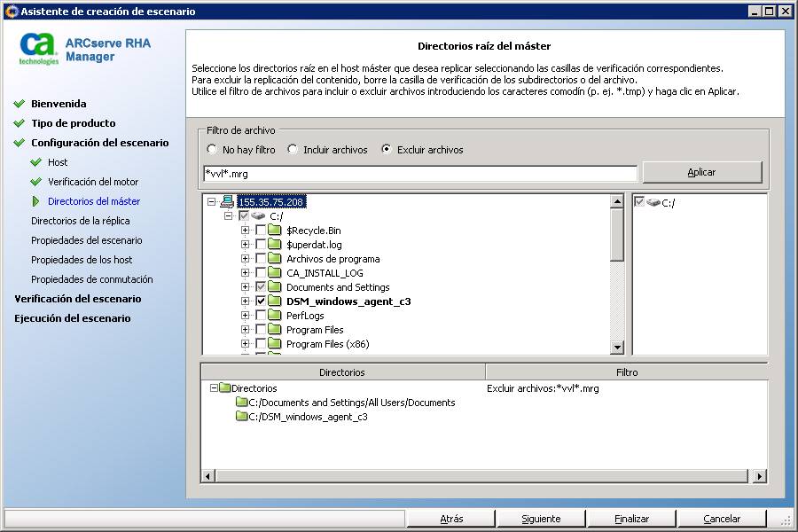Check the Program Files folder checkbox
Screen dimensions: 798x532
260,330
